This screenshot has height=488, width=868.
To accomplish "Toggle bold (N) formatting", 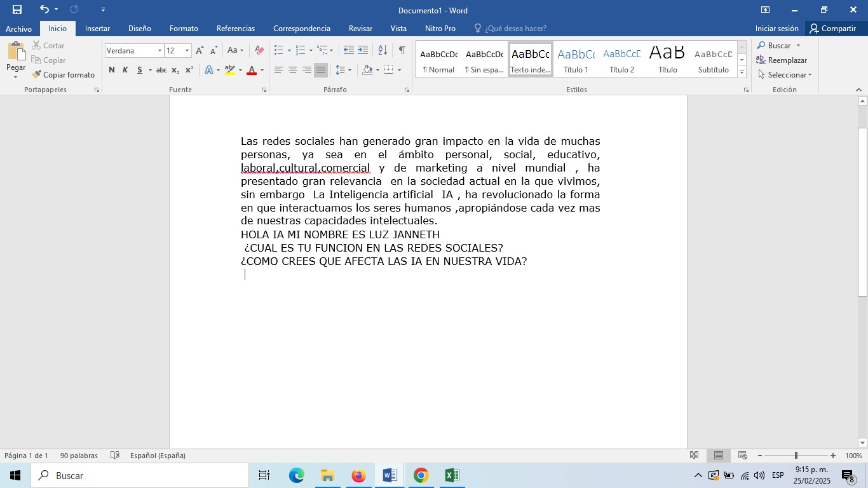I will 112,70.
